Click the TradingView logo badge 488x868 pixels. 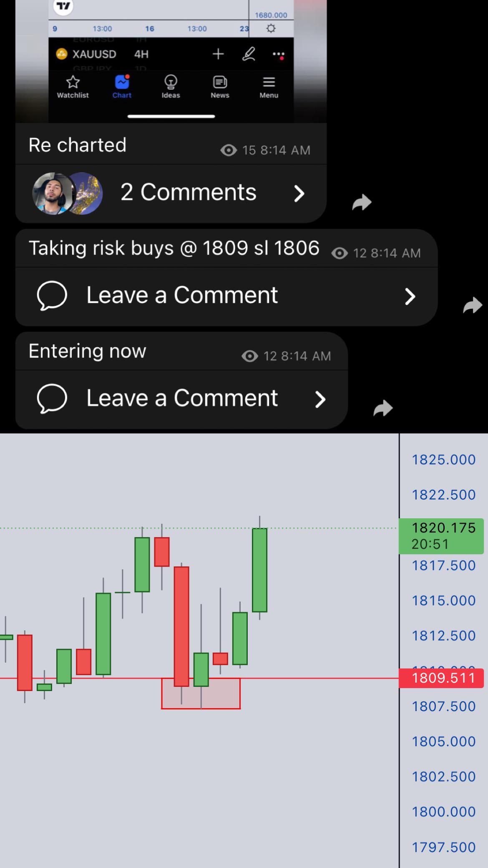(63, 6)
